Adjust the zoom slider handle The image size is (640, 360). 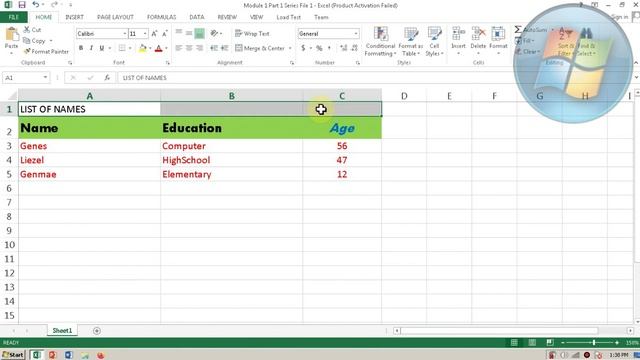point(594,342)
